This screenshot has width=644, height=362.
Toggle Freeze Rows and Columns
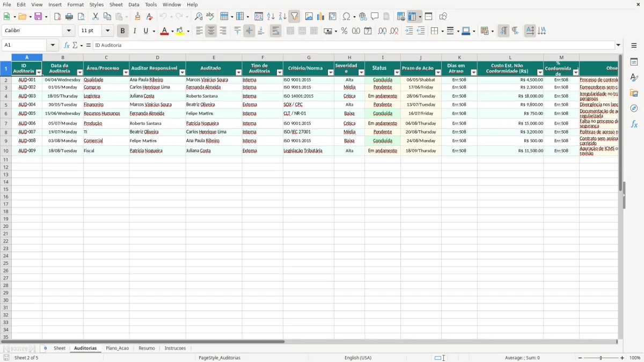click(412, 17)
